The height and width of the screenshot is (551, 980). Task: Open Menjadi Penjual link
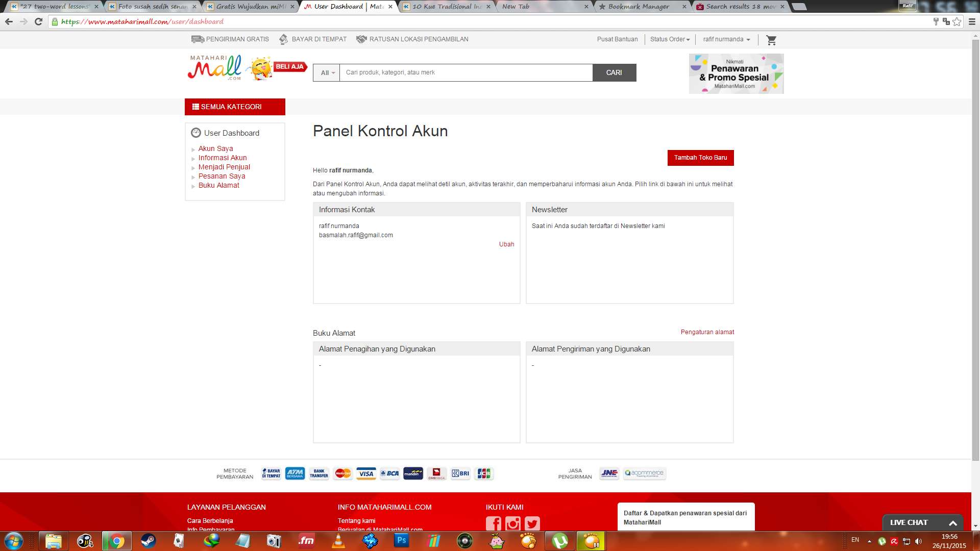(x=224, y=167)
